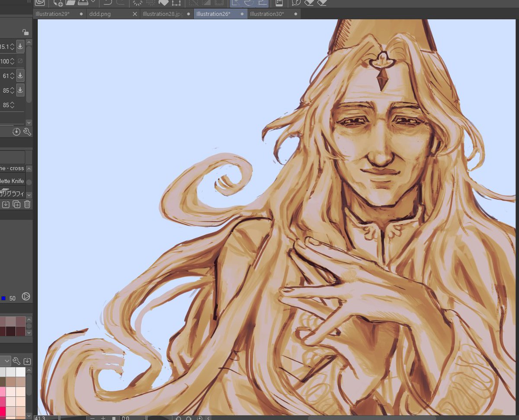Click pressure settings button beside 61
The image size is (519, 420).
(x=20, y=76)
